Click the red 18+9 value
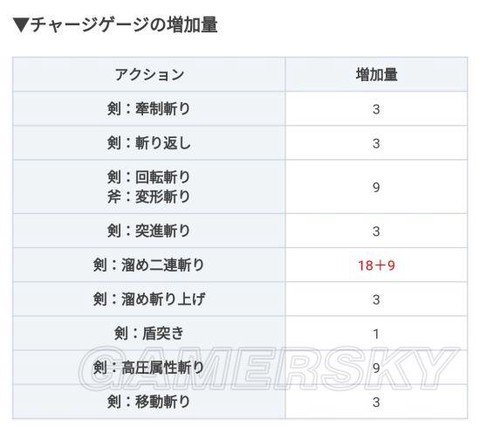480x427 pixels. pyautogui.click(x=376, y=265)
